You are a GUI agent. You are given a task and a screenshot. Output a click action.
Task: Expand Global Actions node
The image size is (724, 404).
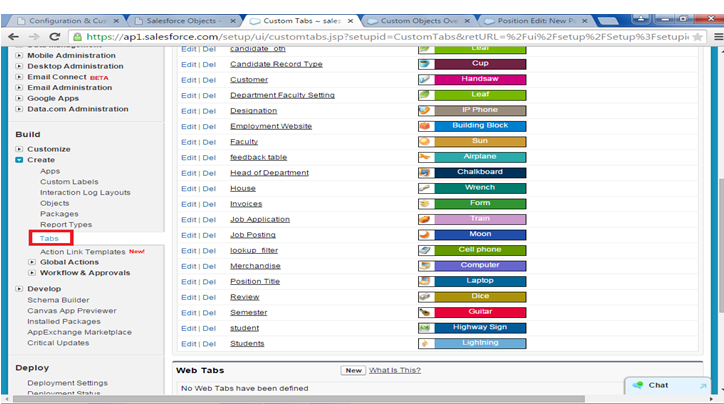[x=32, y=262]
